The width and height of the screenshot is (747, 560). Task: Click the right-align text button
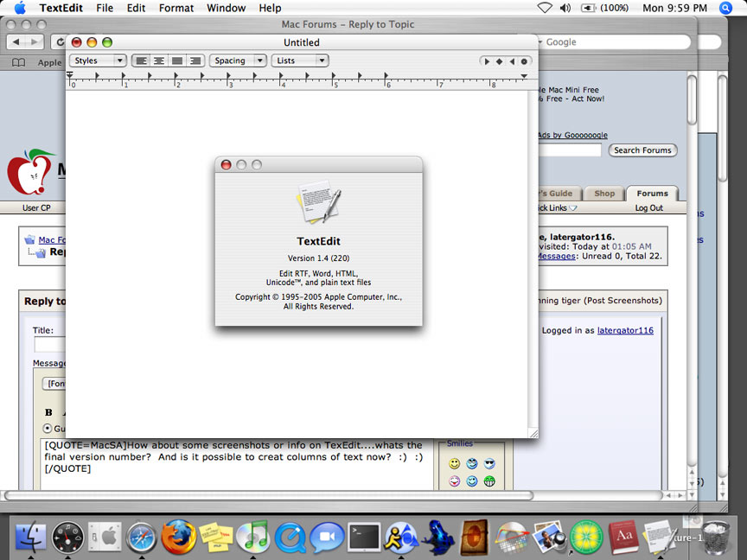[x=195, y=61]
